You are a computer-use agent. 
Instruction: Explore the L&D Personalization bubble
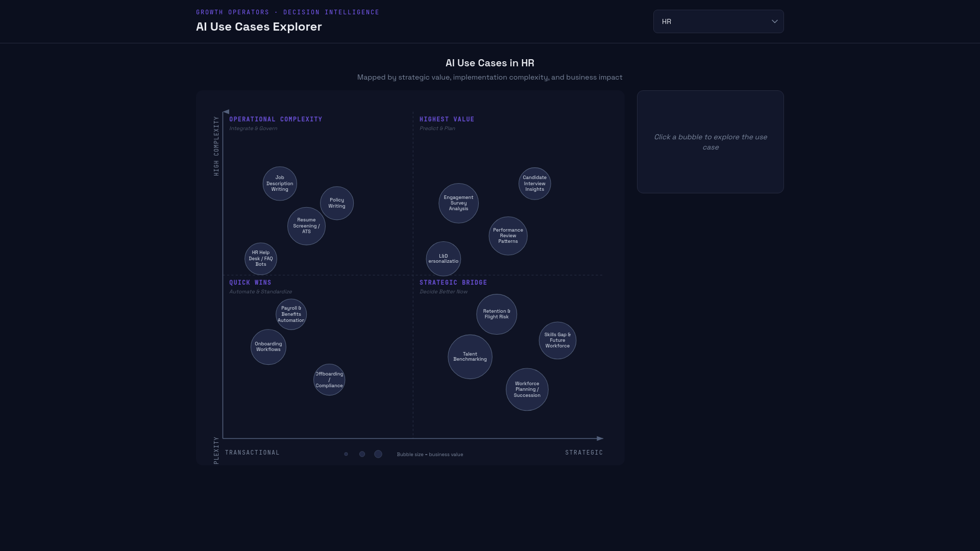pos(443,259)
